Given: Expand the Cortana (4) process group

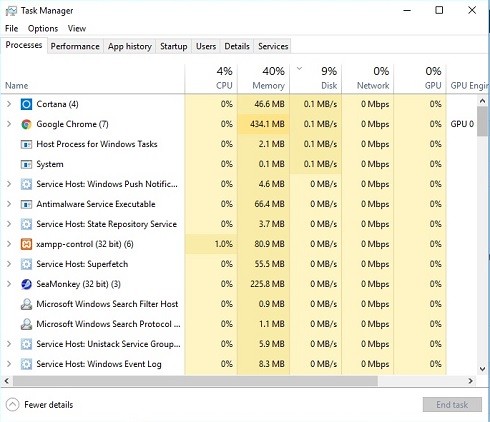Looking at the screenshot, I should click(9, 104).
